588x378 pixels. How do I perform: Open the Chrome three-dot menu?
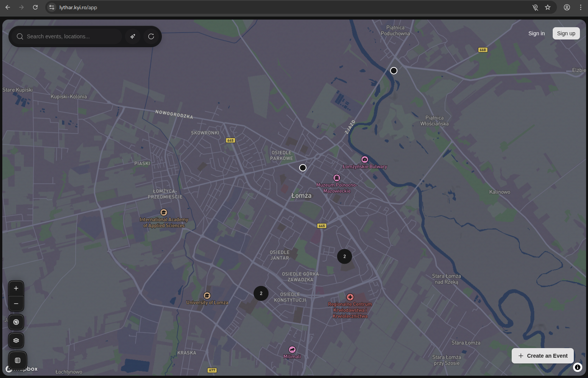click(581, 7)
